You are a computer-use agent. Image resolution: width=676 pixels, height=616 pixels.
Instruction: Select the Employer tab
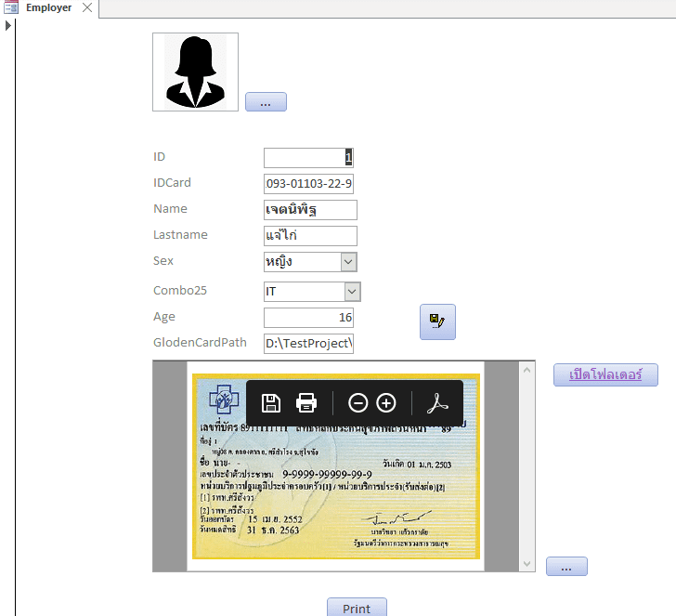pos(48,7)
